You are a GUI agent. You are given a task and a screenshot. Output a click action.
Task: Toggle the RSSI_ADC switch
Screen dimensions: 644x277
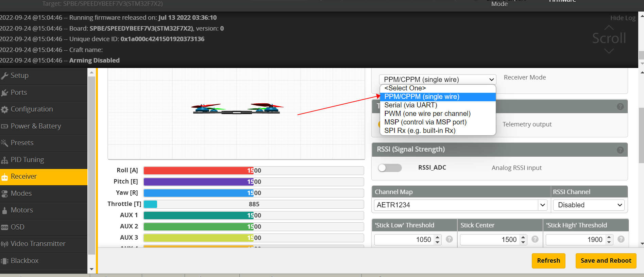tap(390, 168)
